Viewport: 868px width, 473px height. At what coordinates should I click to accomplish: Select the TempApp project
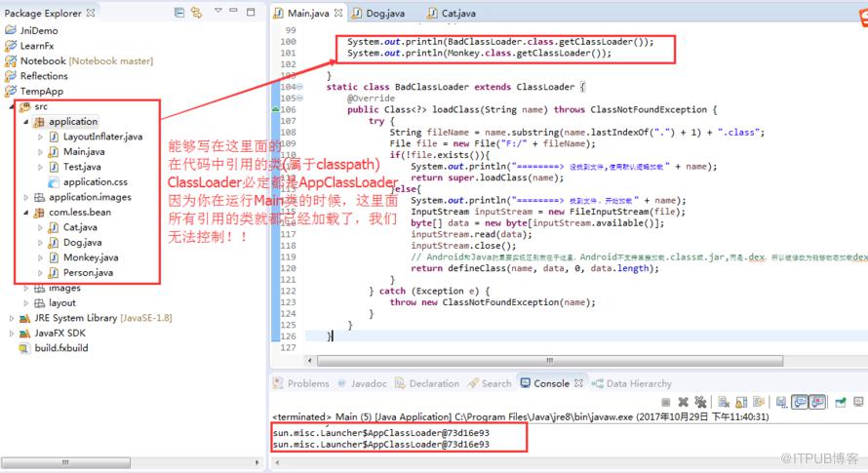pyautogui.click(x=34, y=91)
